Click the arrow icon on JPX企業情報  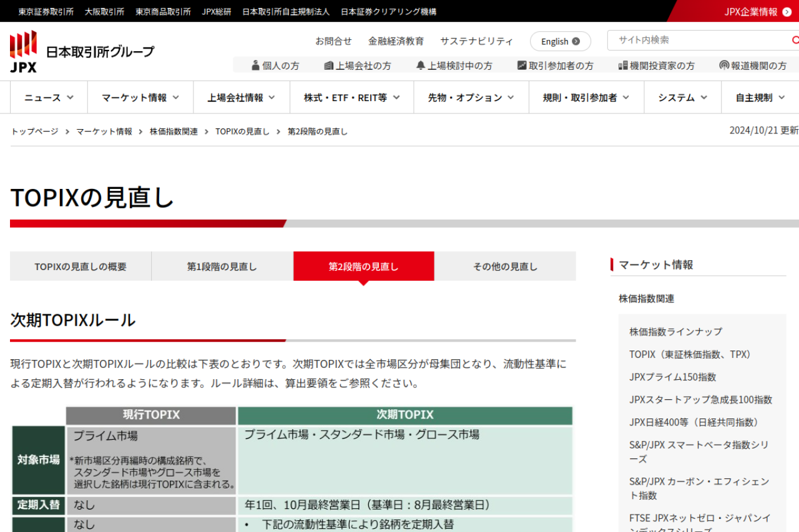(x=787, y=12)
